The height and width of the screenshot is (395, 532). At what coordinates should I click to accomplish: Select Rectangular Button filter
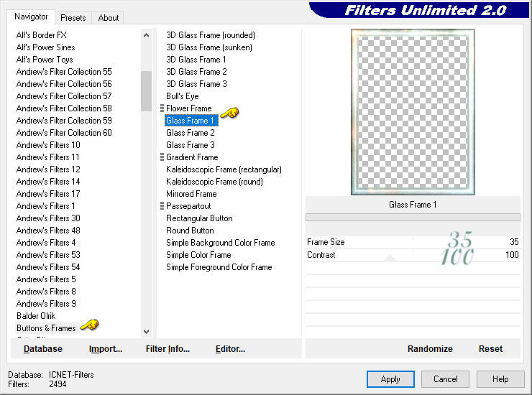click(x=199, y=218)
